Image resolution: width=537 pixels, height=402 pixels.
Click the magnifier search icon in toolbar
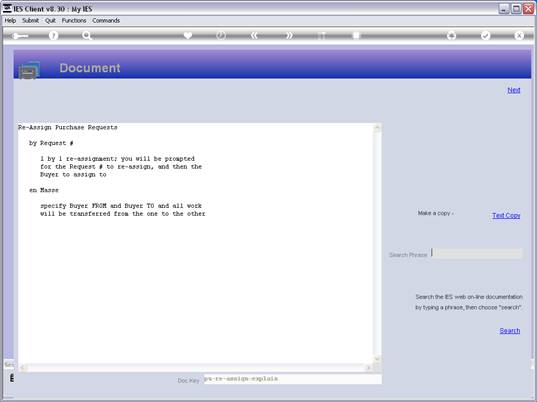click(x=87, y=35)
